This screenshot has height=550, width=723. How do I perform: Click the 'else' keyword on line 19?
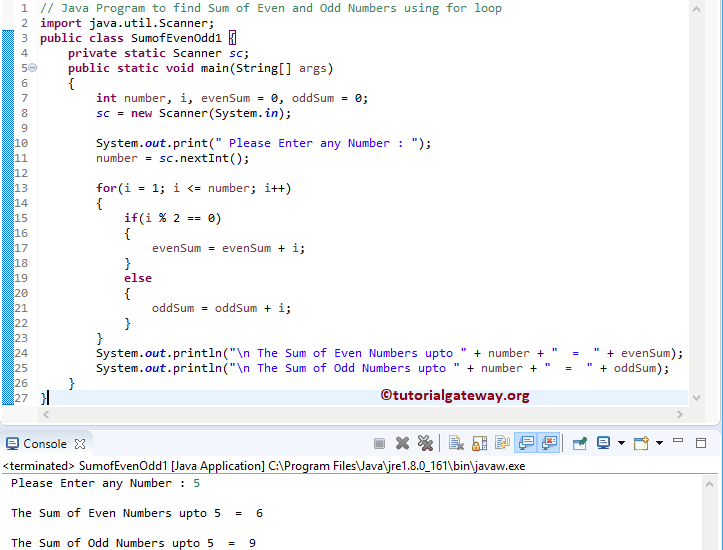pos(138,278)
